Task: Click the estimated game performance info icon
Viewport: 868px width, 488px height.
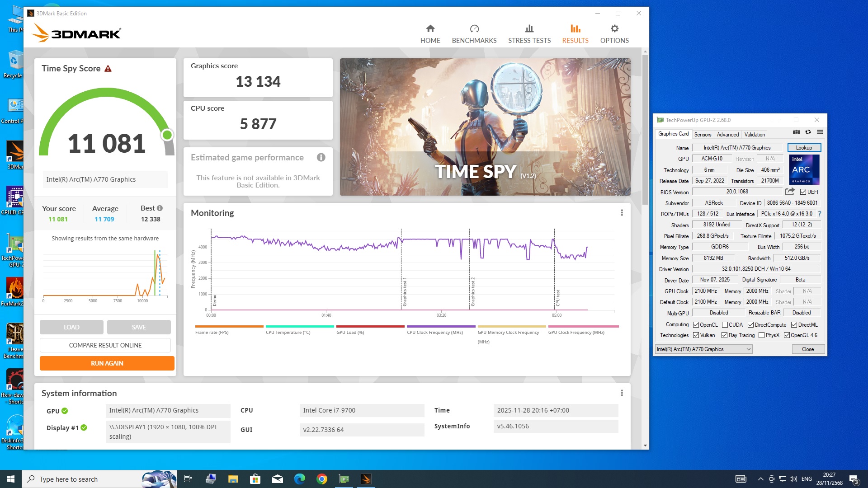Action: coord(321,157)
